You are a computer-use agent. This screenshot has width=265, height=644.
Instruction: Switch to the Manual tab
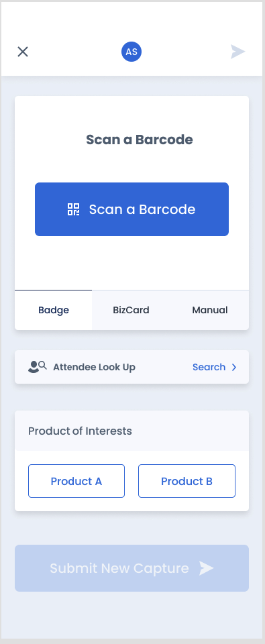[209, 310]
